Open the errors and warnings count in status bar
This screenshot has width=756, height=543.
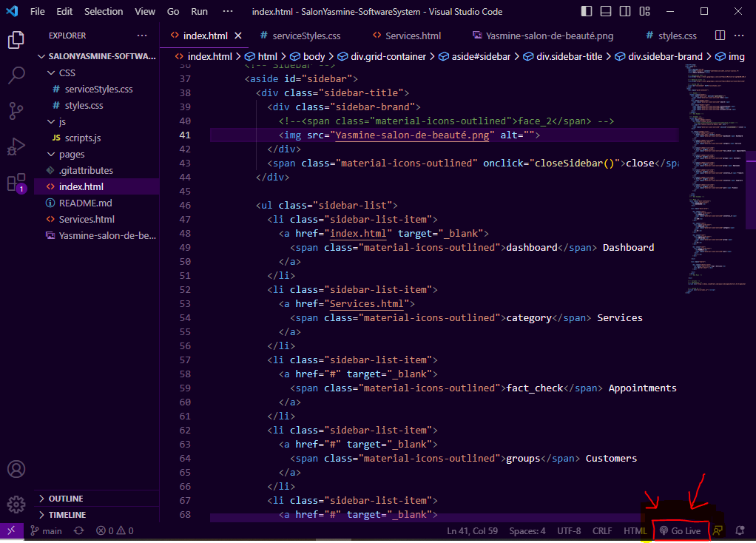tap(115, 530)
